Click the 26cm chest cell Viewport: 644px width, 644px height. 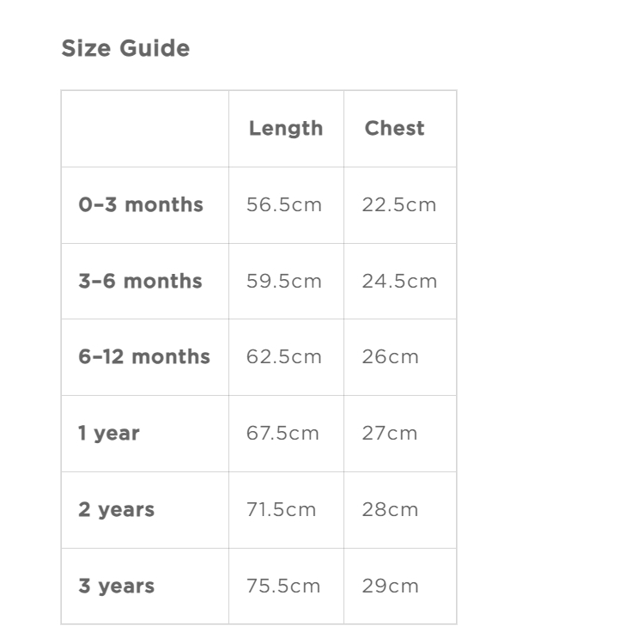click(x=390, y=357)
